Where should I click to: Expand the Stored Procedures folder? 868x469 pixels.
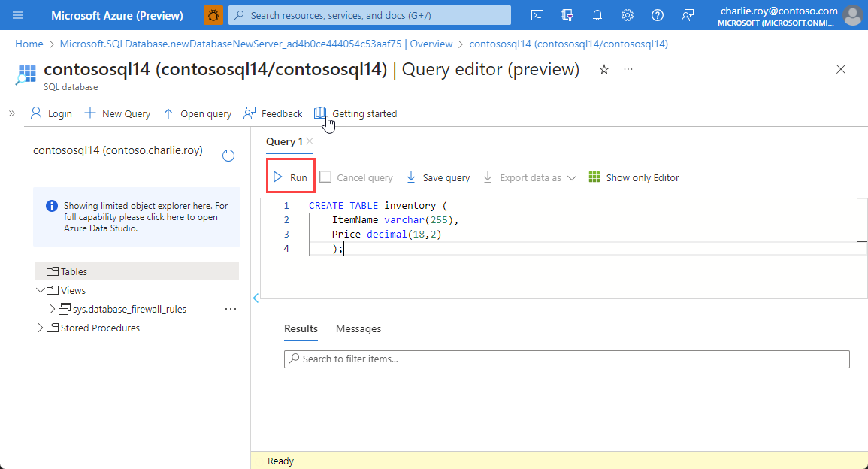(x=40, y=328)
